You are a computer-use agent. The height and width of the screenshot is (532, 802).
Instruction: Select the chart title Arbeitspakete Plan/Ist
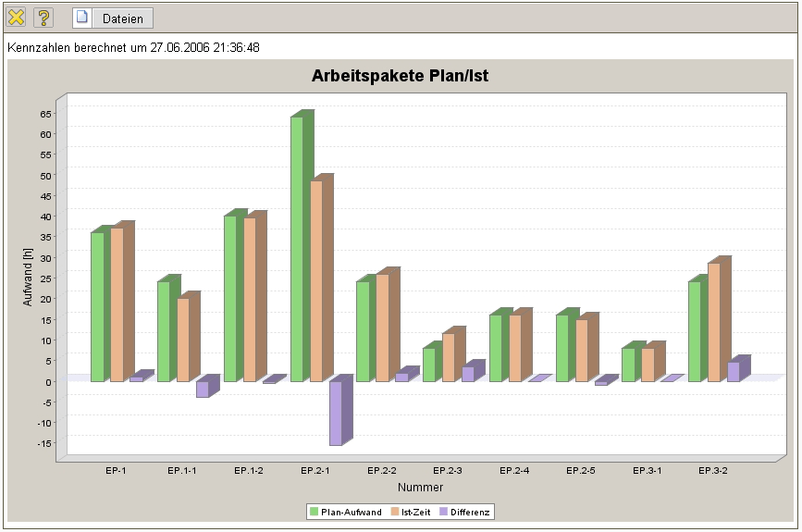point(401,76)
